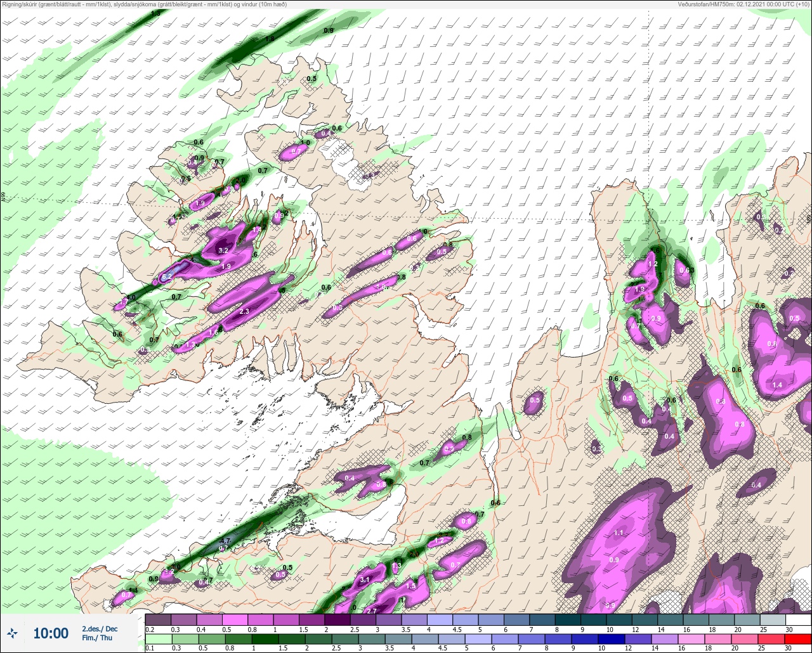Click the legend scale label 0.2 in the top row
Image resolution: width=812 pixels, height=653 pixels.
(150, 629)
